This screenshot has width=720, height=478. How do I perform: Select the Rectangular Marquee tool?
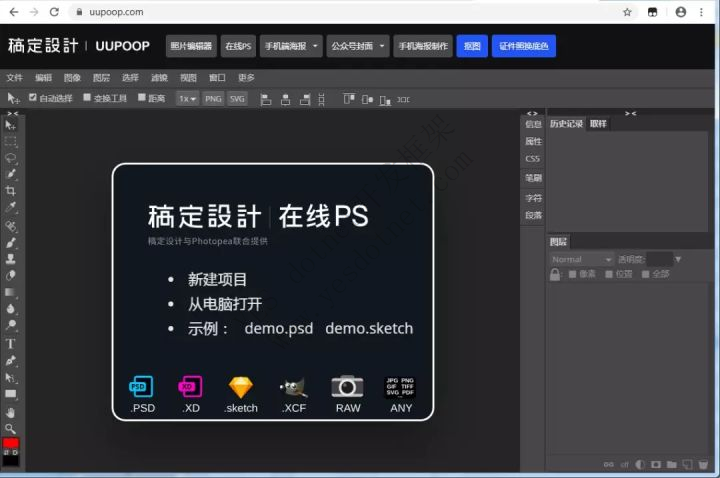pyautogui.click(x=10, y=142)
